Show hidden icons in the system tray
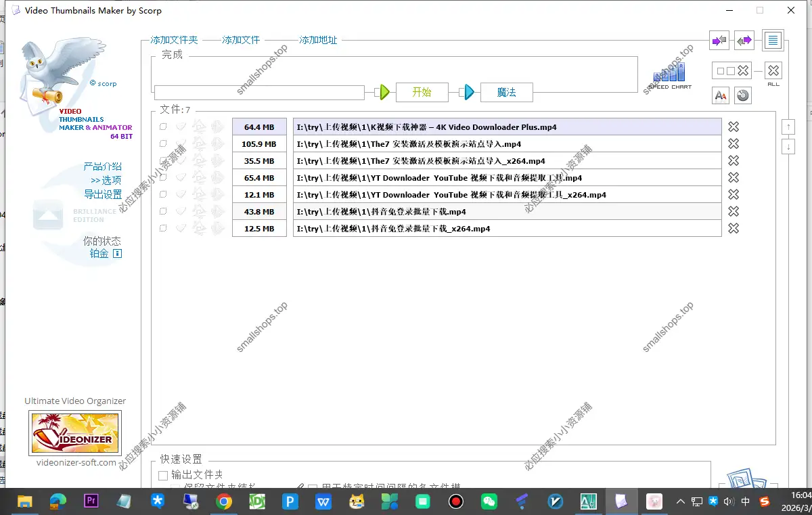Viewport: 812px width, 515px height. tap(680, 501)
